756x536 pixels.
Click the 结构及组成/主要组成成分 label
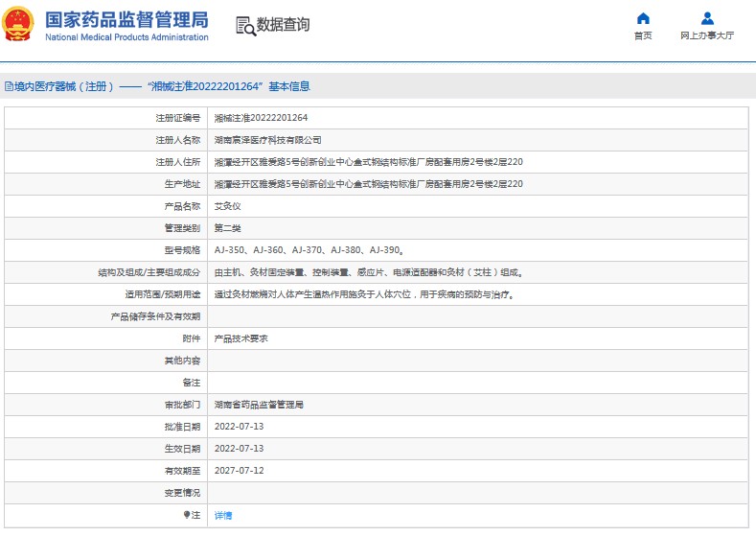(149, 272)
